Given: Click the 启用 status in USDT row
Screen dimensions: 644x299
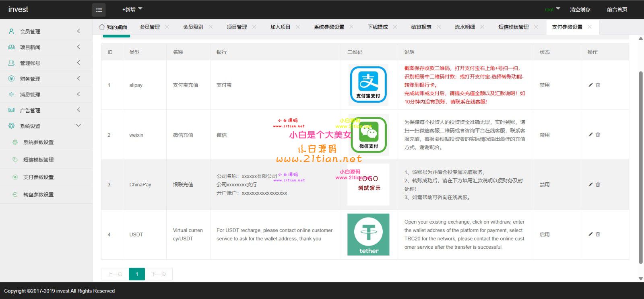Looking at the screenshot, I should point(545,234).
